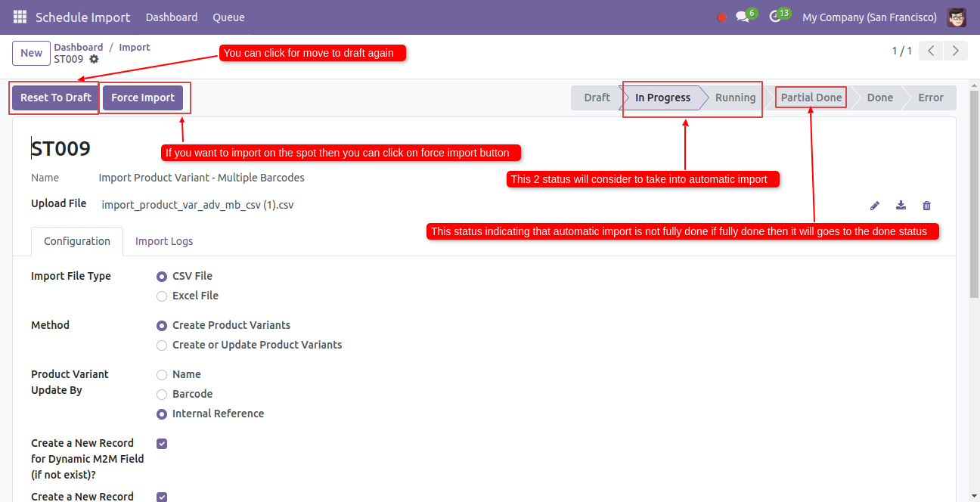The height and width of the screenshot is (502, 980).
Task: Go to next record arrow
Action: pyautogui.click(x=957, y=51)
